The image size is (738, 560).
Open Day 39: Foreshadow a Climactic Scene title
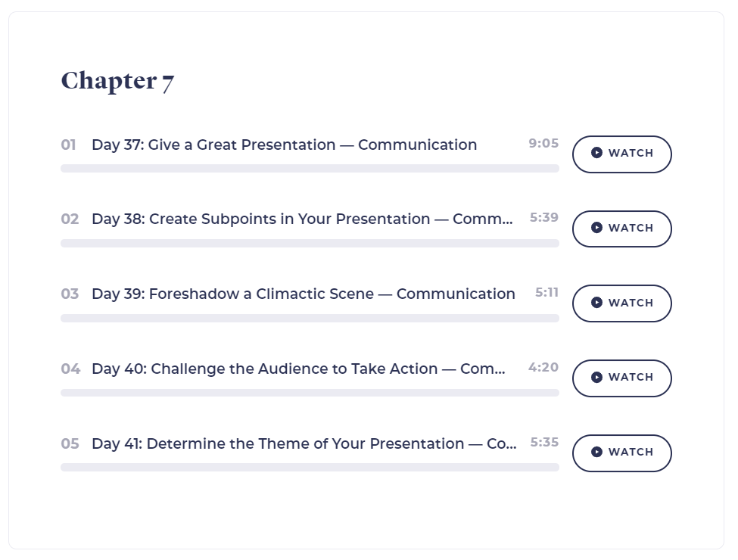click(x=304, y=294)
